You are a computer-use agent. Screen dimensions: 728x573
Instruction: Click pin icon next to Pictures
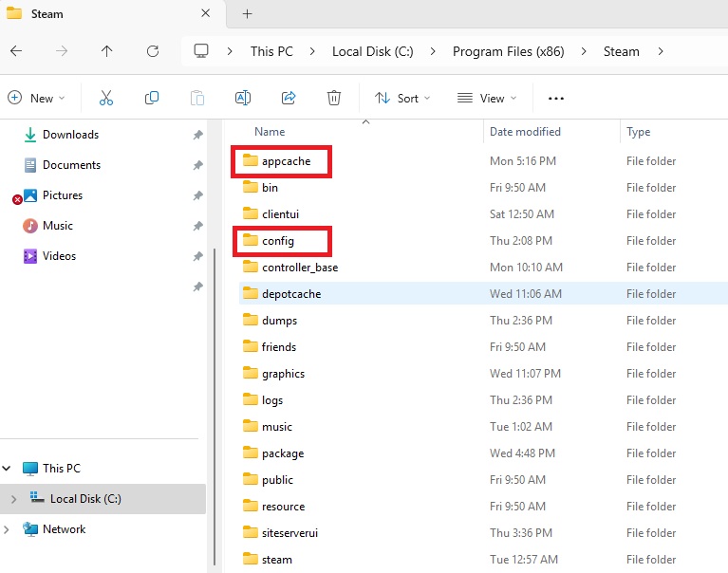point(197,195)
